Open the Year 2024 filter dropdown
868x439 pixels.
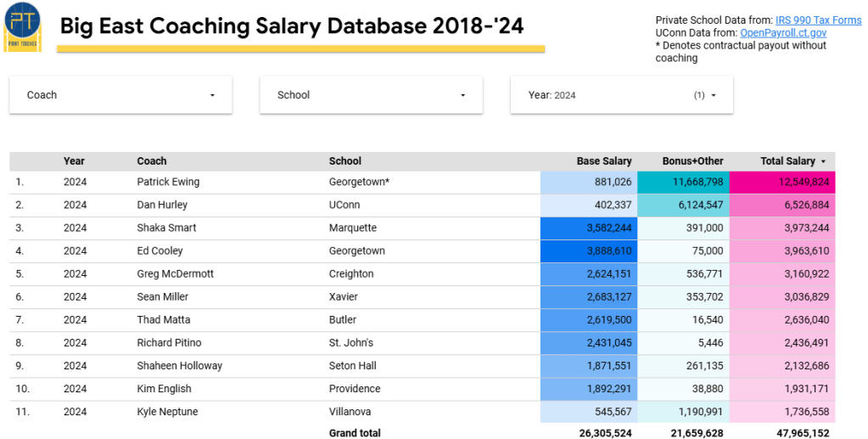(621, 95)
